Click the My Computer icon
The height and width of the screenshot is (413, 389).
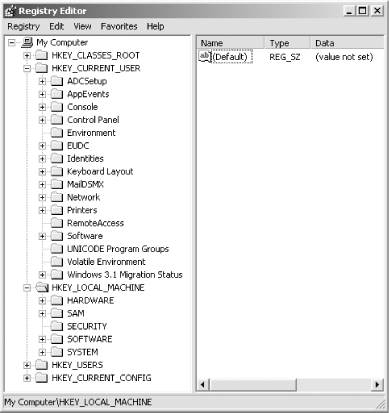pyautogui.click(x=27, y=43)
